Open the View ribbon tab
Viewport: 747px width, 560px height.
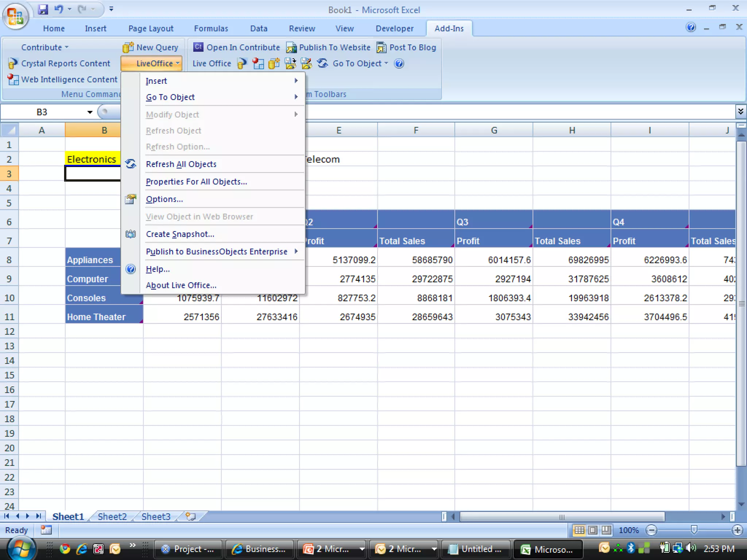coord(344,28)
